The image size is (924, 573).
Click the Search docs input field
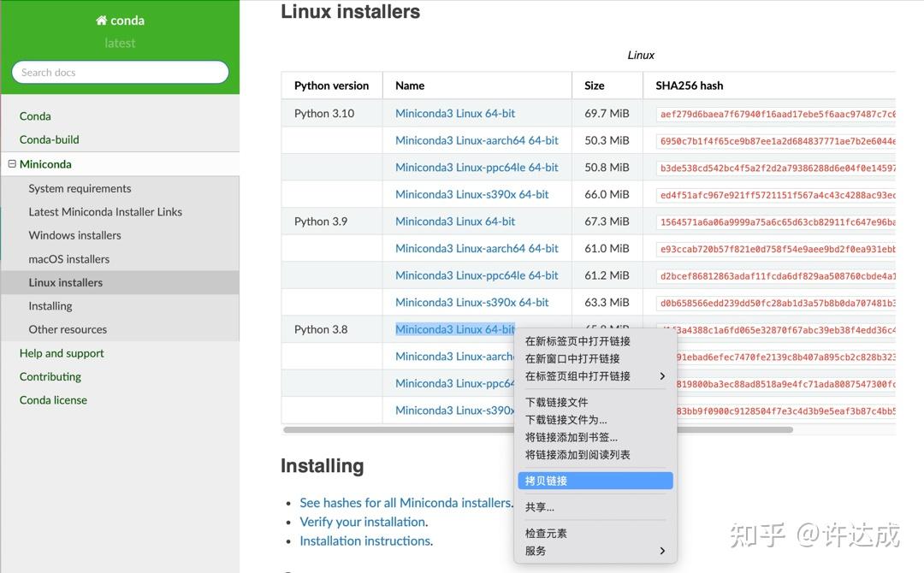(121, 73)
